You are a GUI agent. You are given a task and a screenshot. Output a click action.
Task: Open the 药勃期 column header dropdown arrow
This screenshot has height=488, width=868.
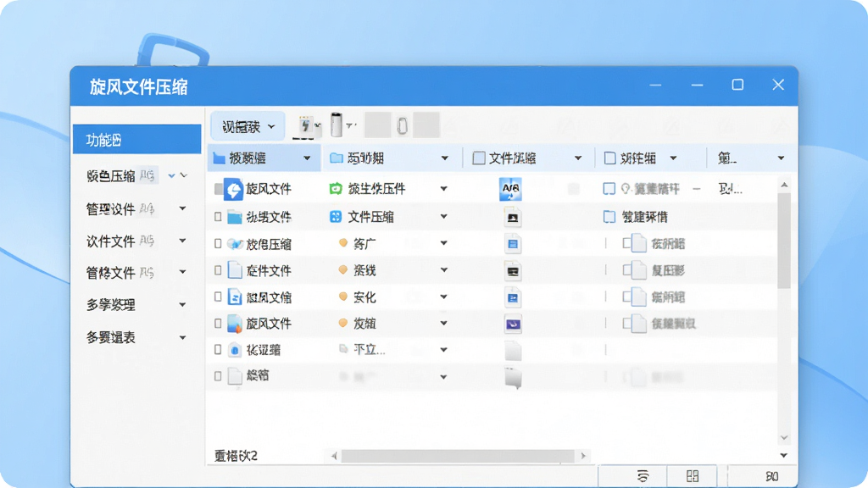(444, 158)
